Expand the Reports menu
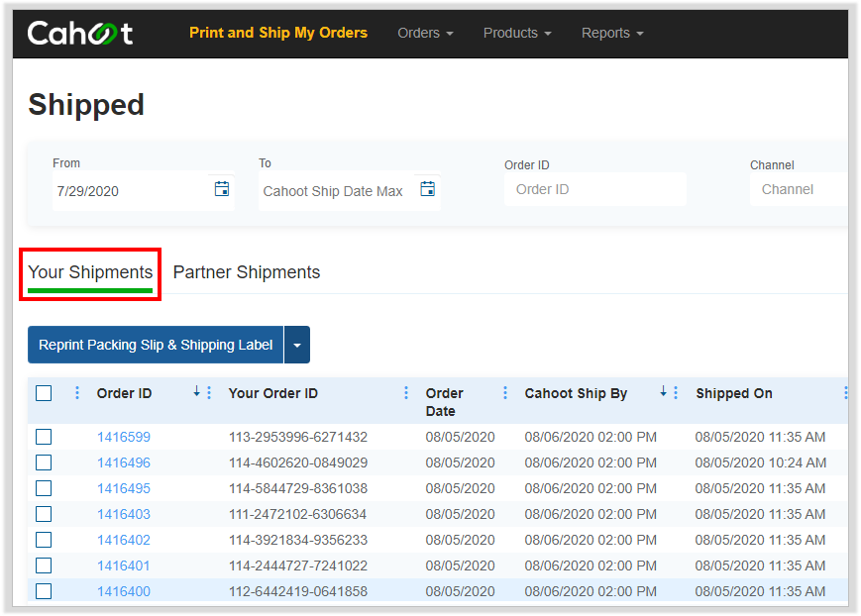Viewport: 861px width, 616px height. pos(611,34)
